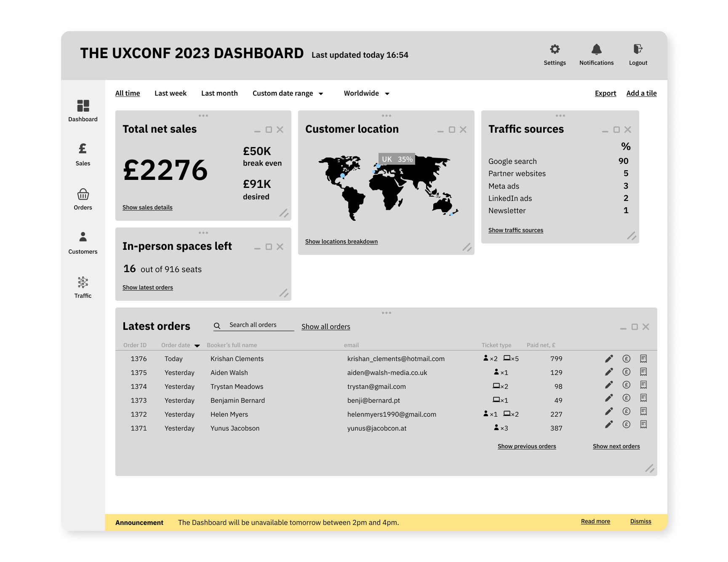The width and height of the screenshot is (728, 562).
Task: Click the world map in Customer location
Action: [388, 187]
